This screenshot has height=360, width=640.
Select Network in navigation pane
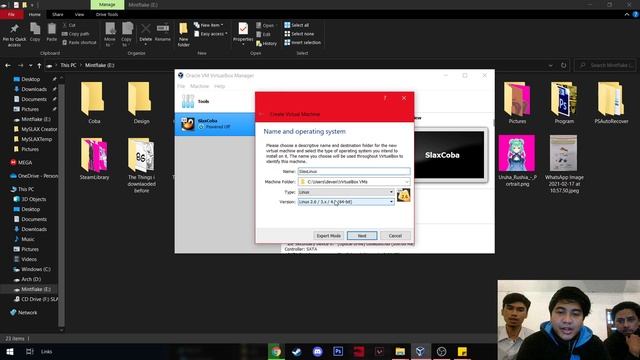(x=27, y=313)
